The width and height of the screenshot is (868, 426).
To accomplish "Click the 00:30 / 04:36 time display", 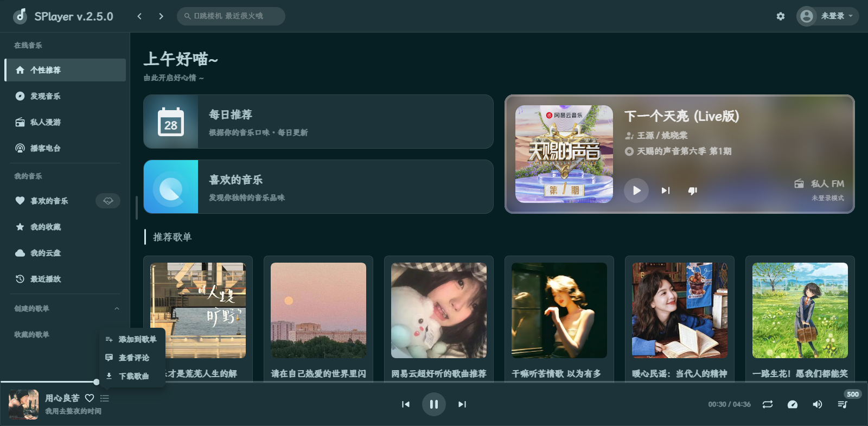I will click(729, 404).
